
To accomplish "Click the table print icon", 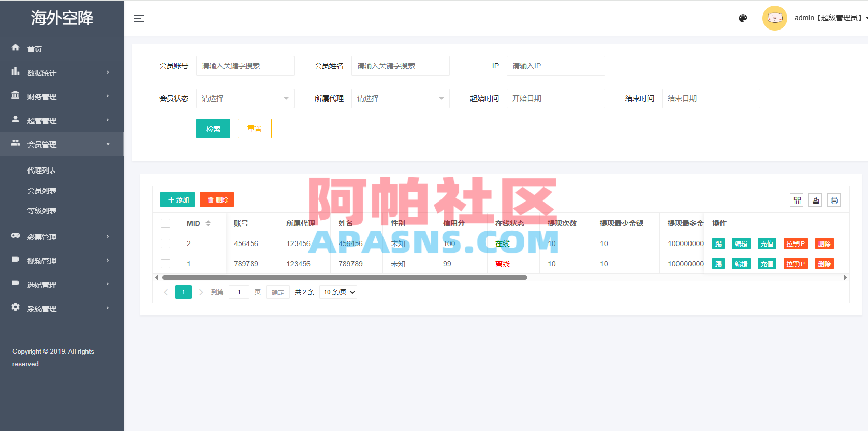I will [x=834, y=200].
